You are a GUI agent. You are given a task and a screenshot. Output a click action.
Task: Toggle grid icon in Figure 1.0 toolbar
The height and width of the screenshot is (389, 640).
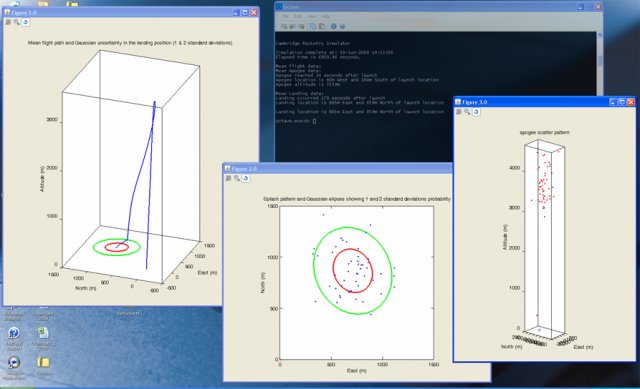click(8, 22)
